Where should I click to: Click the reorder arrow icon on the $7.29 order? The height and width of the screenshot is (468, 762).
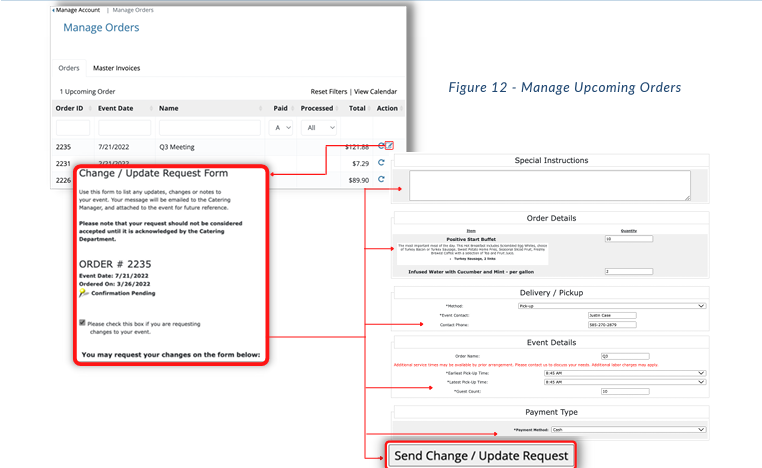(x=381, y=163)
